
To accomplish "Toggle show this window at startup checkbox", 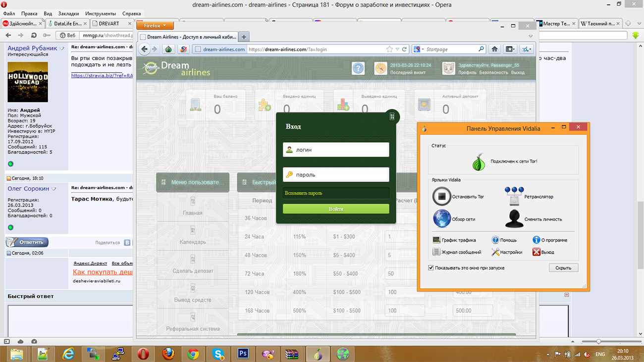I will [431, 268].
